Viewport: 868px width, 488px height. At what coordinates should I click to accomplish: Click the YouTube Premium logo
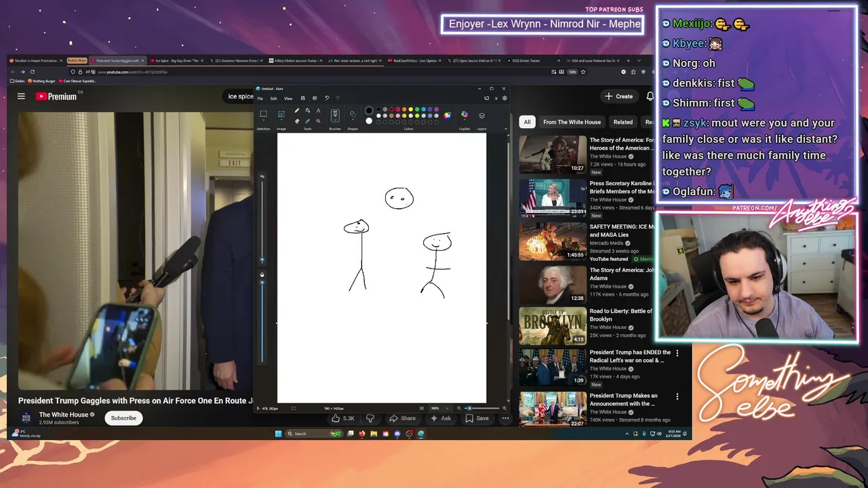(57, 96)
